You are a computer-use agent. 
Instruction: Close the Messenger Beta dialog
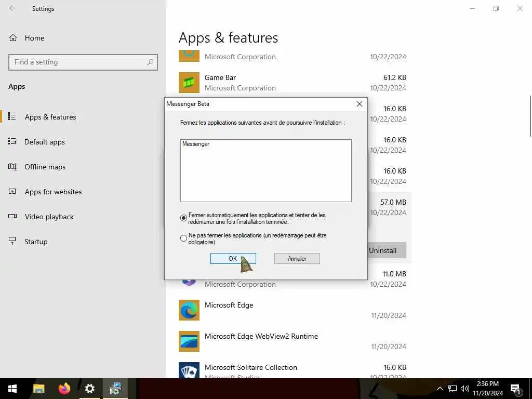(x=360, y=104)
